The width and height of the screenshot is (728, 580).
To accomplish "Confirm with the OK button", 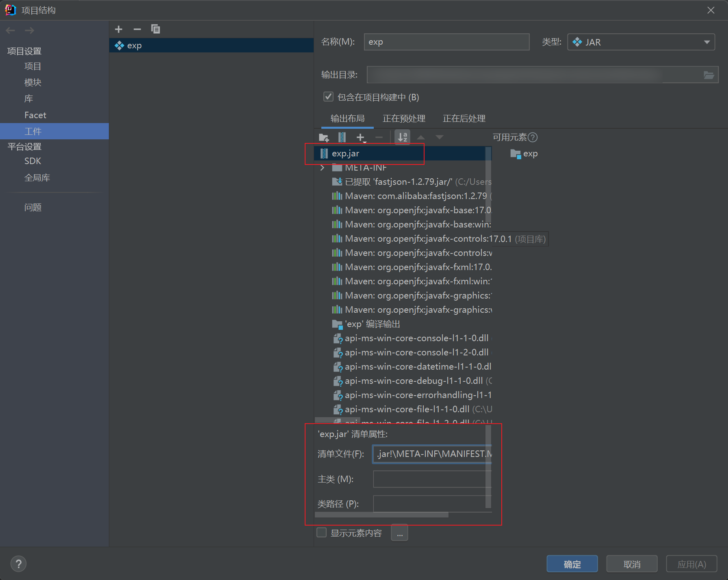I will (572, 564).
